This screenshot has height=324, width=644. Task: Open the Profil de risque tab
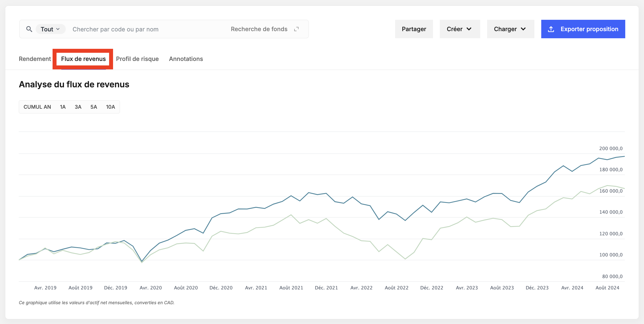click(x=137, y=59)
